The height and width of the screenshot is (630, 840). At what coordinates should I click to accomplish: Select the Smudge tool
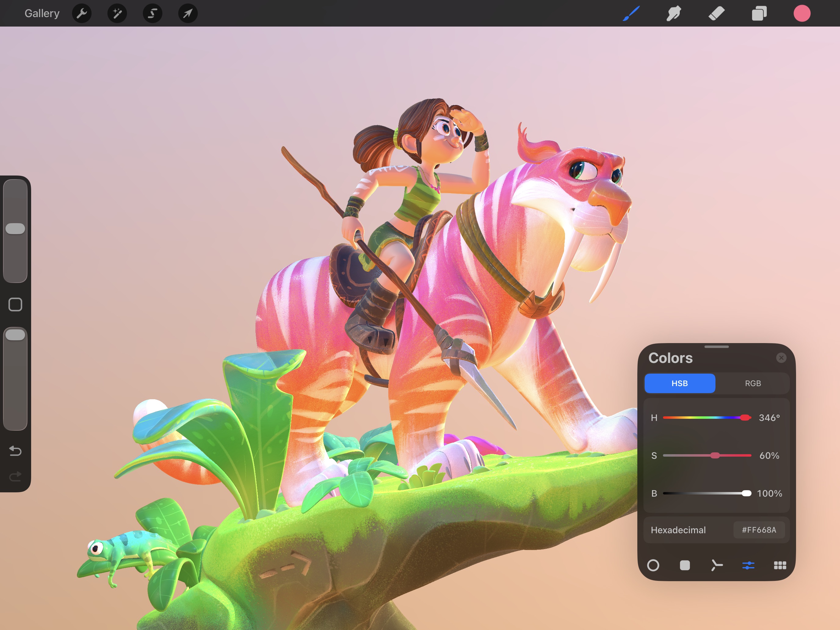tap(674, 14)
